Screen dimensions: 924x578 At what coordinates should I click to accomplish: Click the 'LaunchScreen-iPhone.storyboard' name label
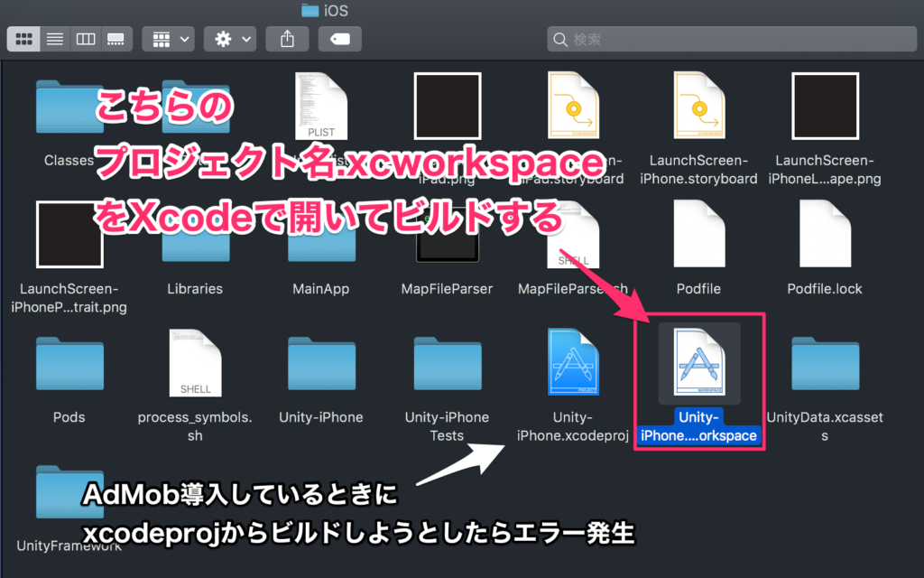point(699,170)
